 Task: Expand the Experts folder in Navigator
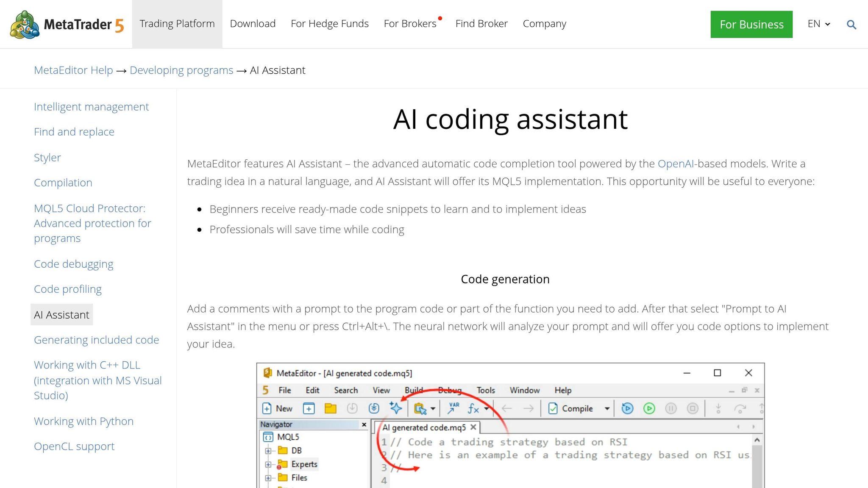[x=268, y=464]
